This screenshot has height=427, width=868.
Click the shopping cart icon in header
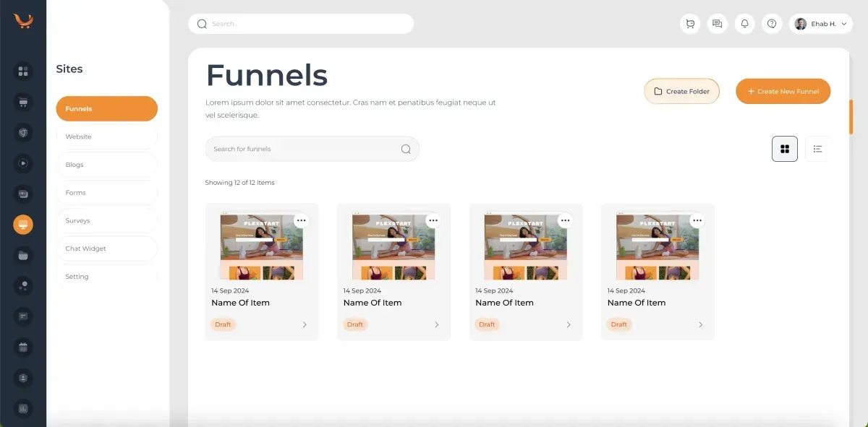tap(690, 24)
